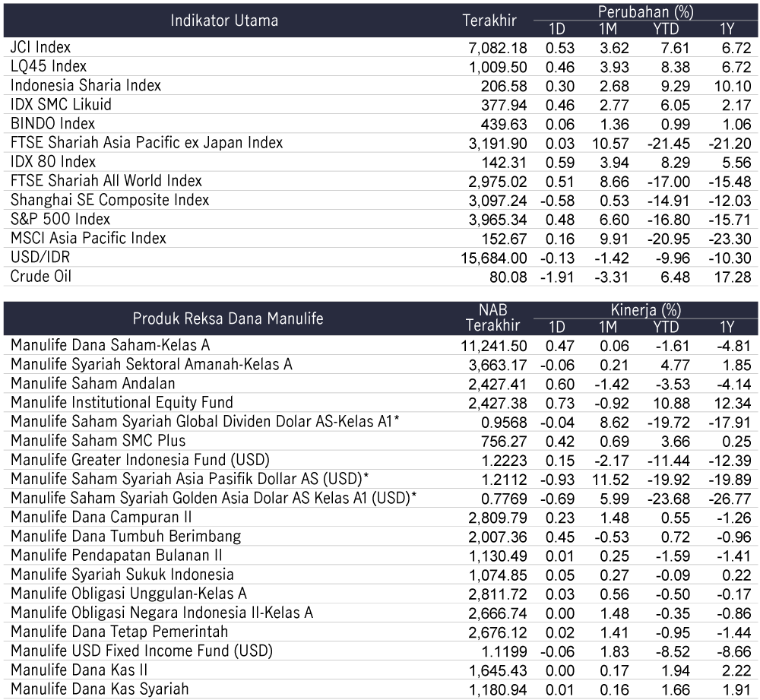760x700 pixels.
Task: Select IDX SMC Likuid value 377.94
Action: [x=504, y=105]
